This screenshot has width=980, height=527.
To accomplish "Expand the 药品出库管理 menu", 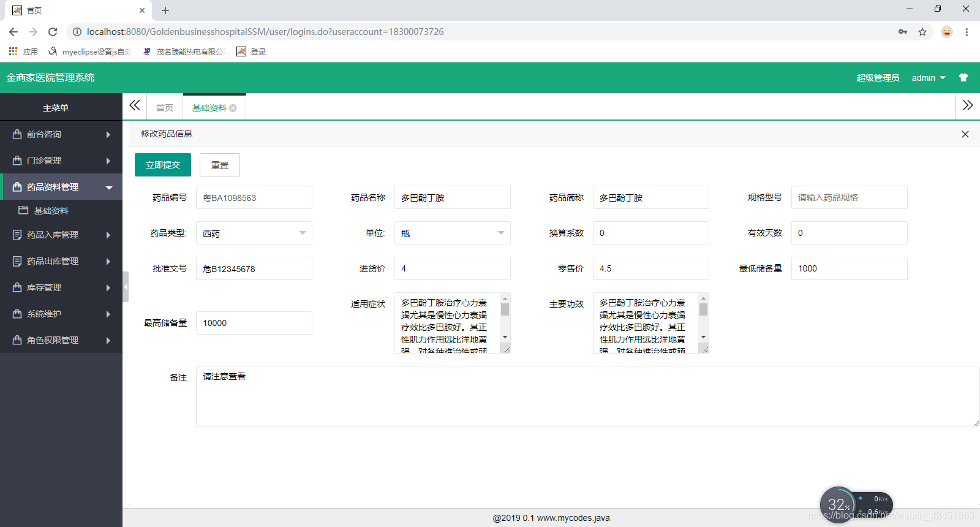I will [x=61, y=261].
